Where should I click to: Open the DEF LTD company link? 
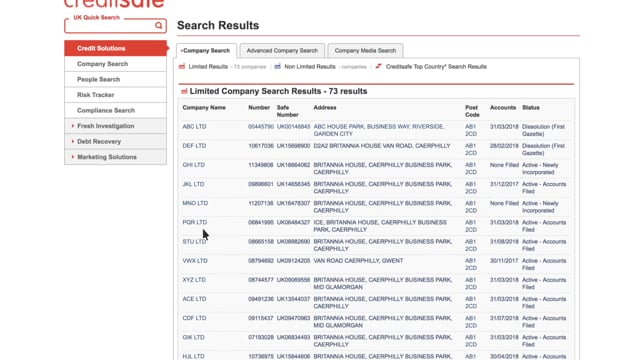(194, 146)
